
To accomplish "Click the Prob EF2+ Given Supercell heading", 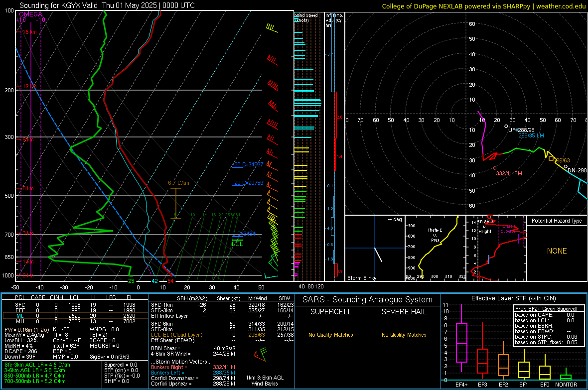I will [546, 309].
